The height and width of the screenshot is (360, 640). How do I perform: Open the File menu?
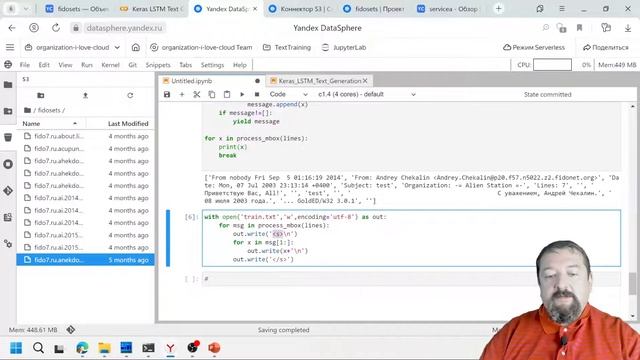(x=25, y=65)
